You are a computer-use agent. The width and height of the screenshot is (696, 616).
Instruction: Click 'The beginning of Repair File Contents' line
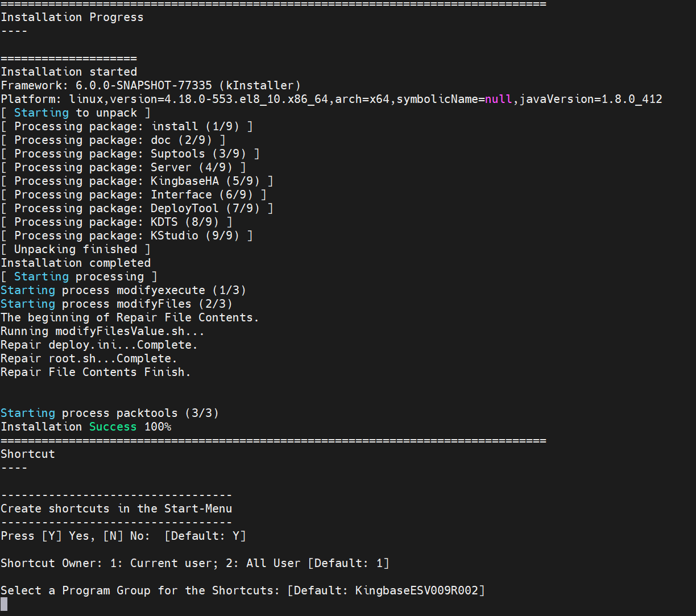point(130,317)
